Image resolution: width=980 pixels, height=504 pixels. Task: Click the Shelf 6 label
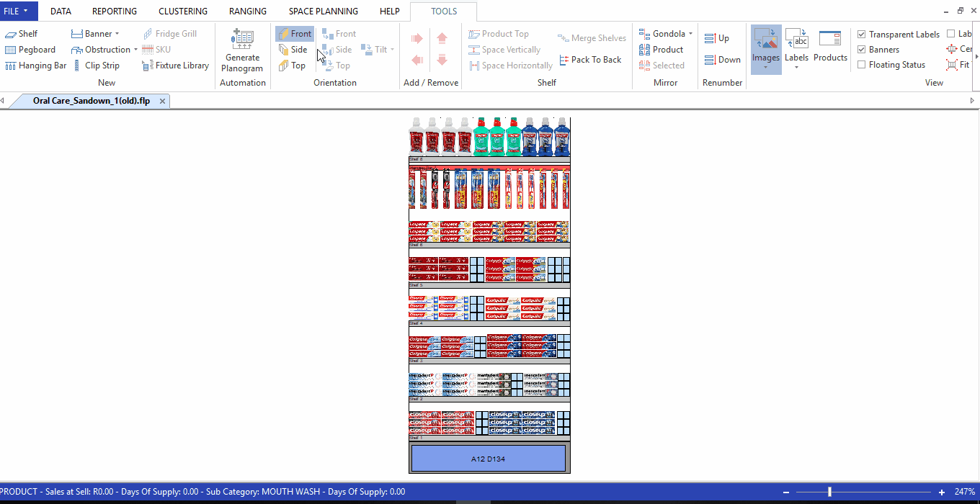tap(416, 245)
